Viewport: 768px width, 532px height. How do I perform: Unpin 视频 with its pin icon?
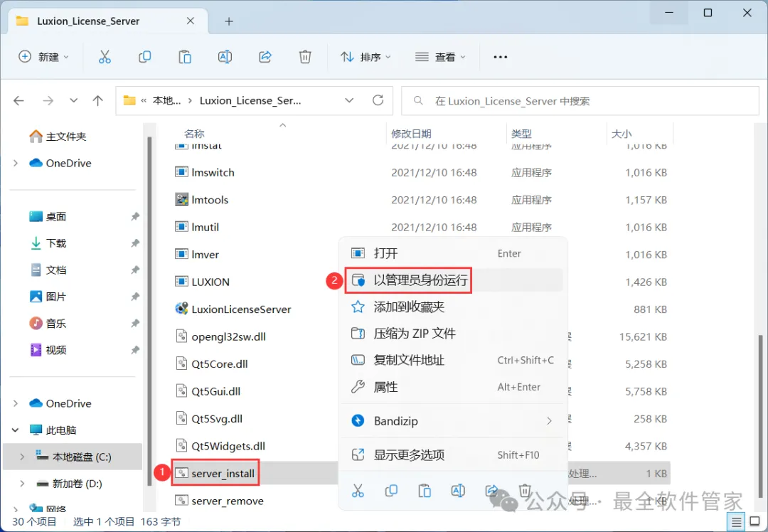click(x=135, y=350)
